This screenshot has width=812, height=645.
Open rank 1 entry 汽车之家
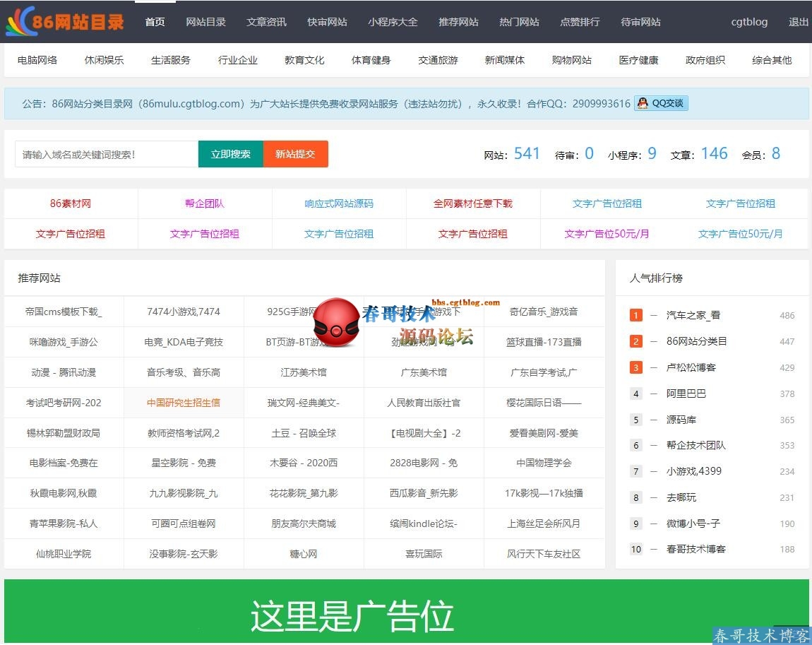tap(693, 315)
